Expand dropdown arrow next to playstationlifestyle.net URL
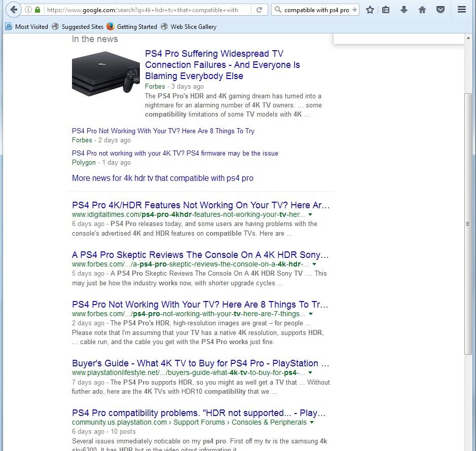 pos(310,373)
